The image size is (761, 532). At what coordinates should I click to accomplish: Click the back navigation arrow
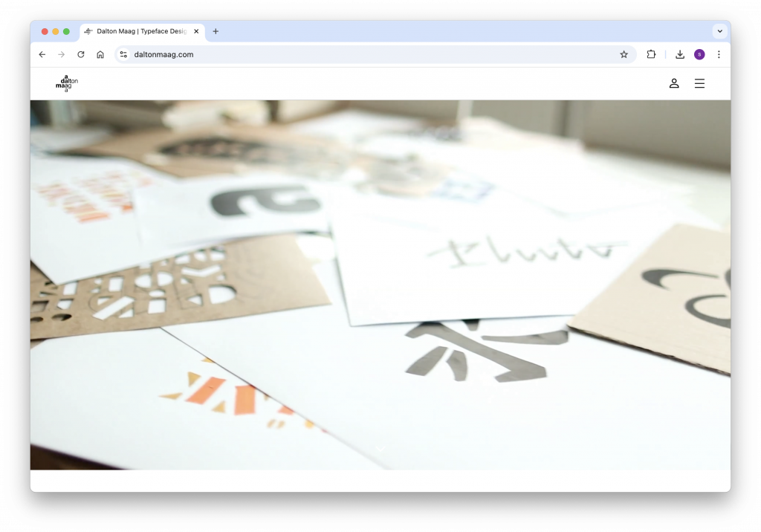pos(42,54)
